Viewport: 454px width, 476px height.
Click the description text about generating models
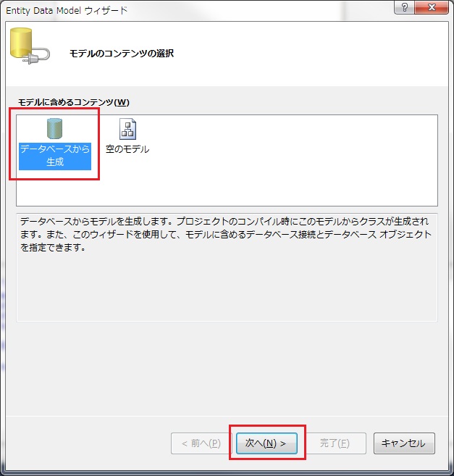click(225, 234)
